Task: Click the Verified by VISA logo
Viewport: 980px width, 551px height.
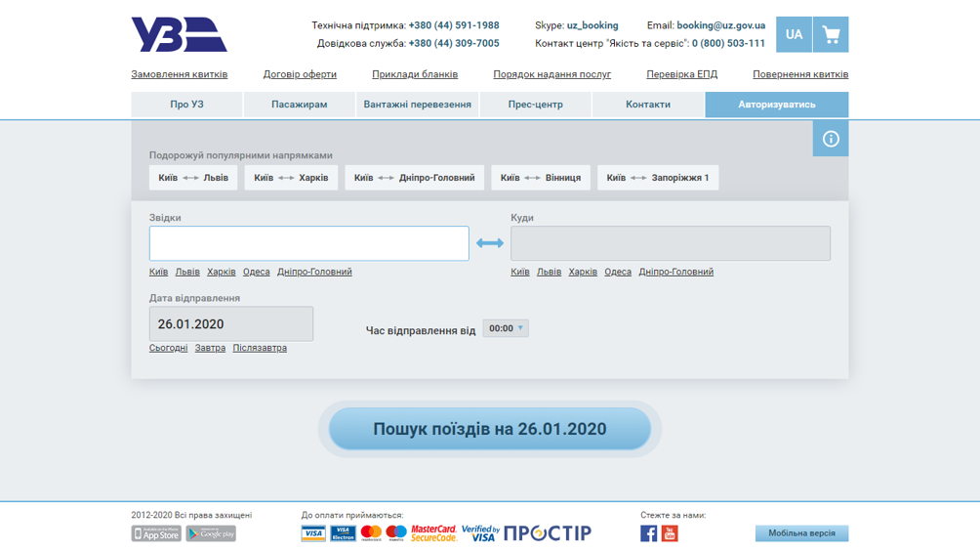Action: coord(480,533)
